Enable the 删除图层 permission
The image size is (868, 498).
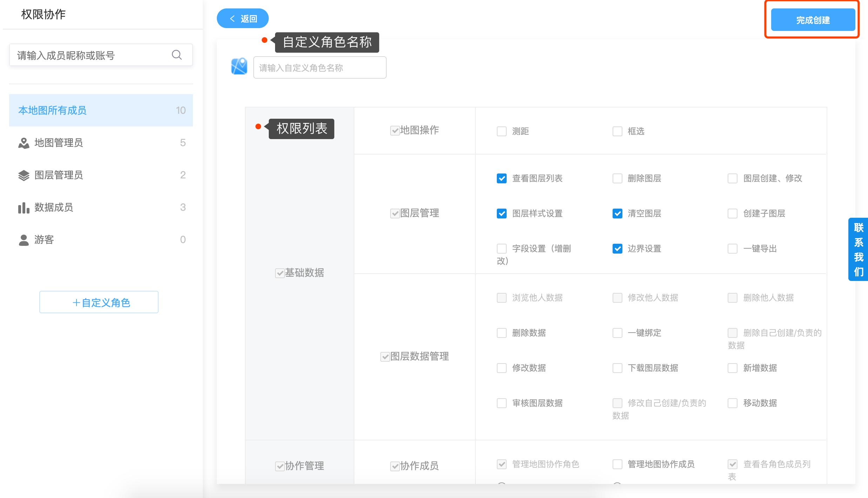(x=617, y=178)
